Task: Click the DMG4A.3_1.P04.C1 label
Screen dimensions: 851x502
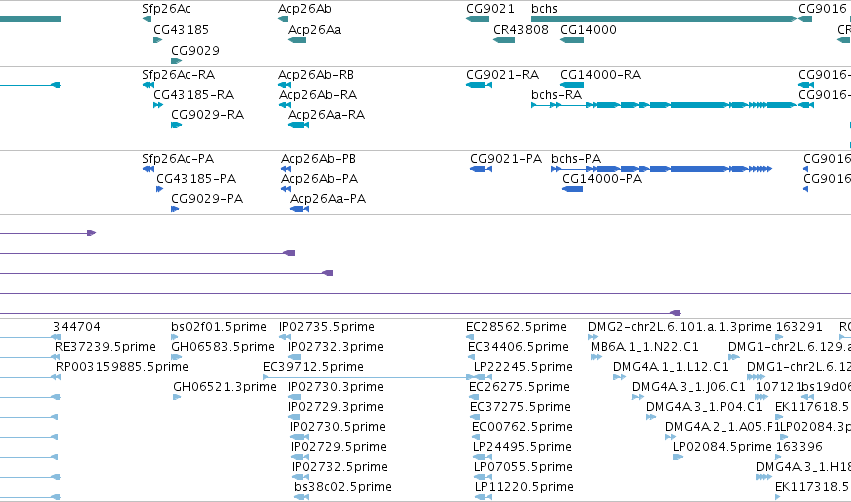Action: click(x=704, y=406)
